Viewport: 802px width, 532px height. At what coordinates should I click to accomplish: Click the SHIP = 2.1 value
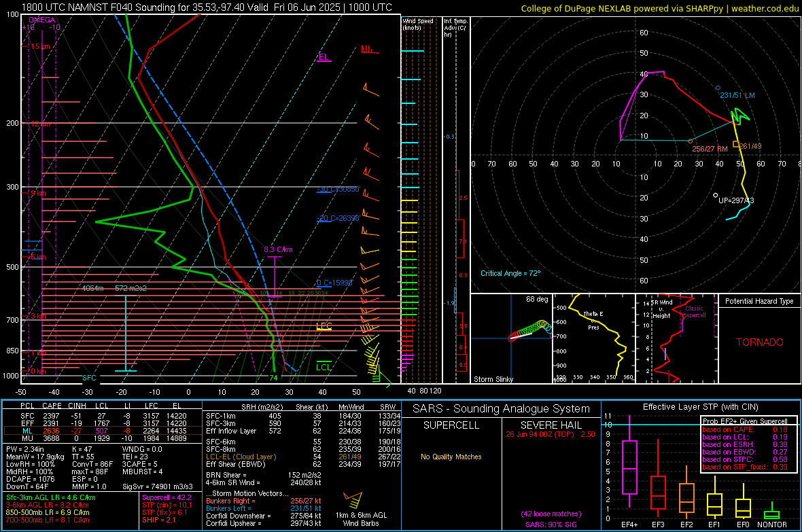tap(159, 520)
